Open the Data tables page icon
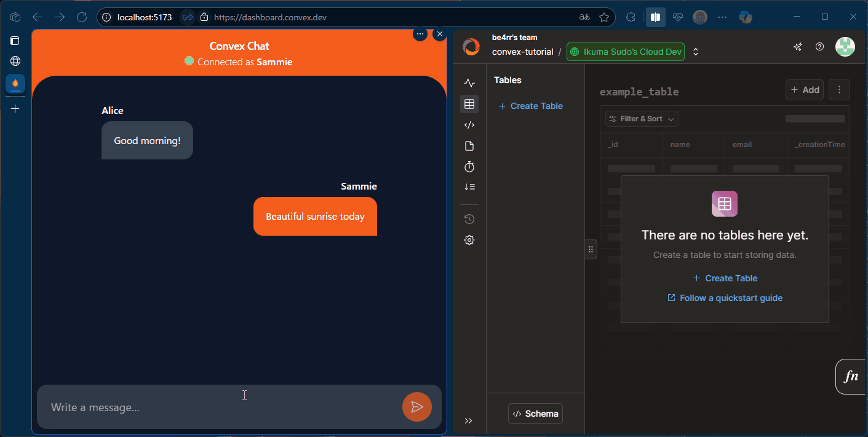The width and height of the screenshot is (868, 437). point(469,104)
